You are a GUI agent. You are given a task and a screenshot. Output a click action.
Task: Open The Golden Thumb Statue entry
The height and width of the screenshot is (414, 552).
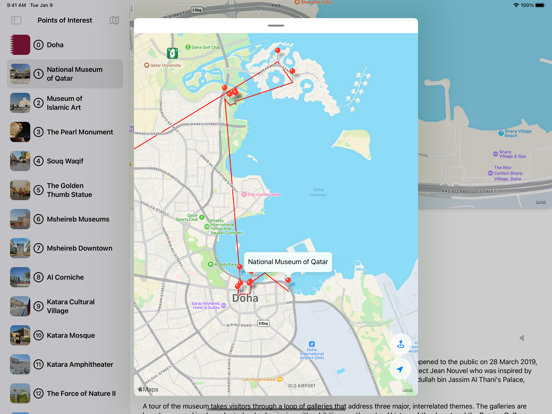point(65,190)
